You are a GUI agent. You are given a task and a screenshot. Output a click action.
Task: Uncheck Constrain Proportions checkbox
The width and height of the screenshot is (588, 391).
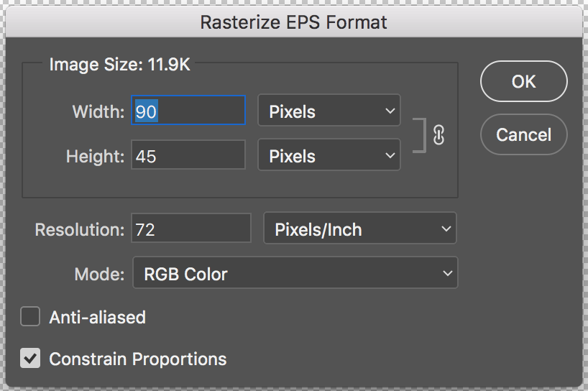[30, 358]
